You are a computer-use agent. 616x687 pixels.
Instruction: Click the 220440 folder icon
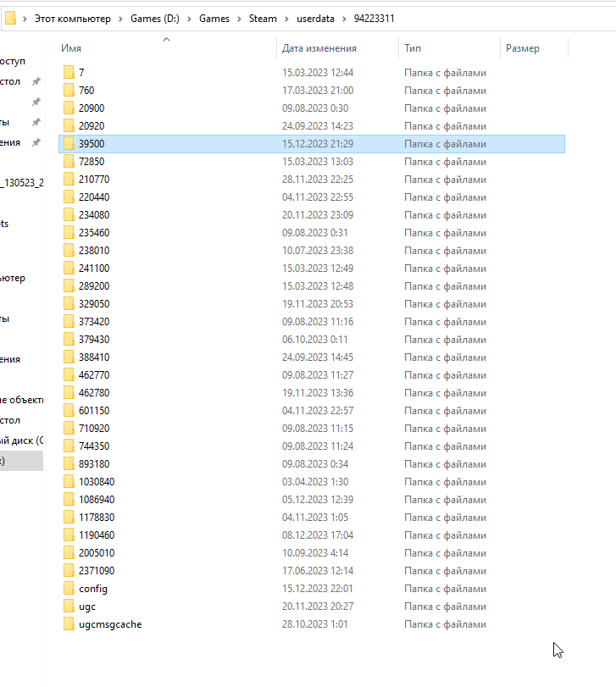coord(69,197)
